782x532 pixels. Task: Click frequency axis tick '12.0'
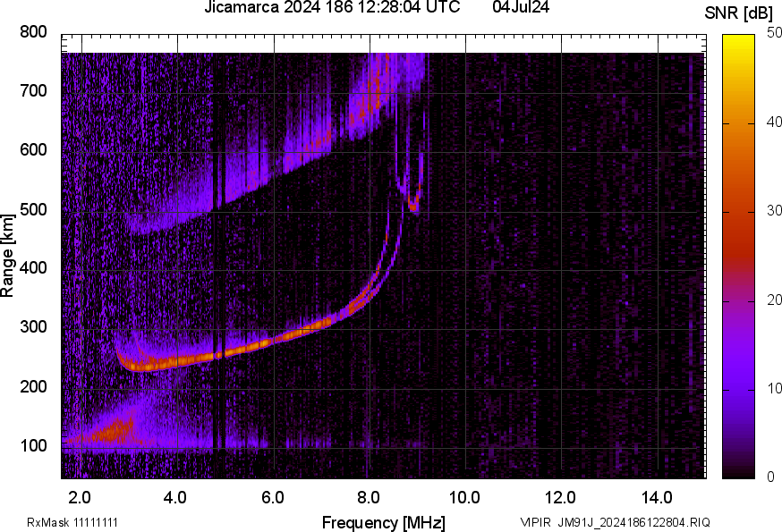pos(561,498)
